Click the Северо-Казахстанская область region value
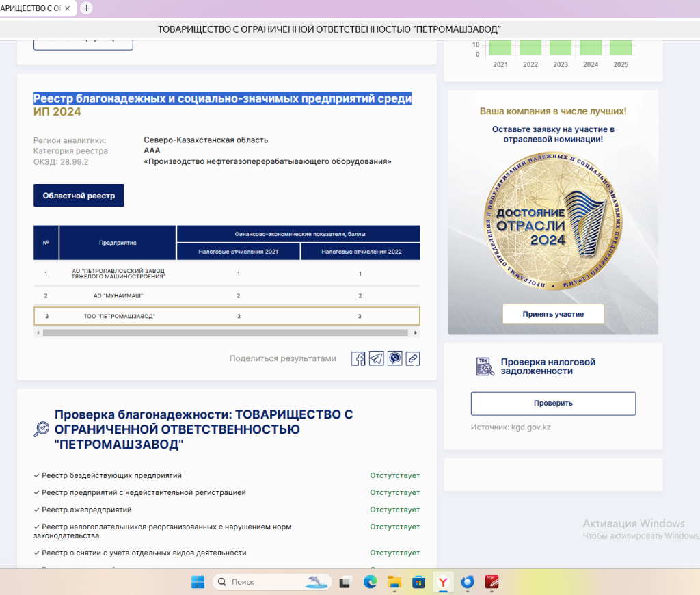This screenshot has width=700, height=595. pyautogui.click(x=206, y=140)
